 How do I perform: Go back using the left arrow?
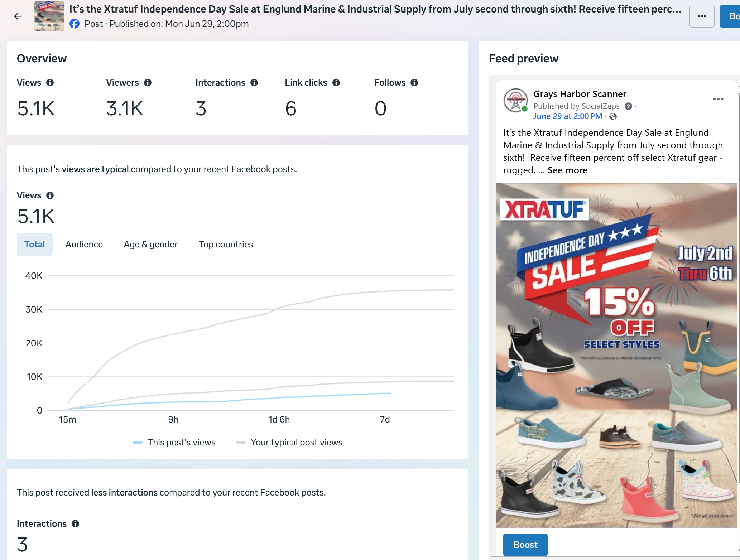point(18,16)
